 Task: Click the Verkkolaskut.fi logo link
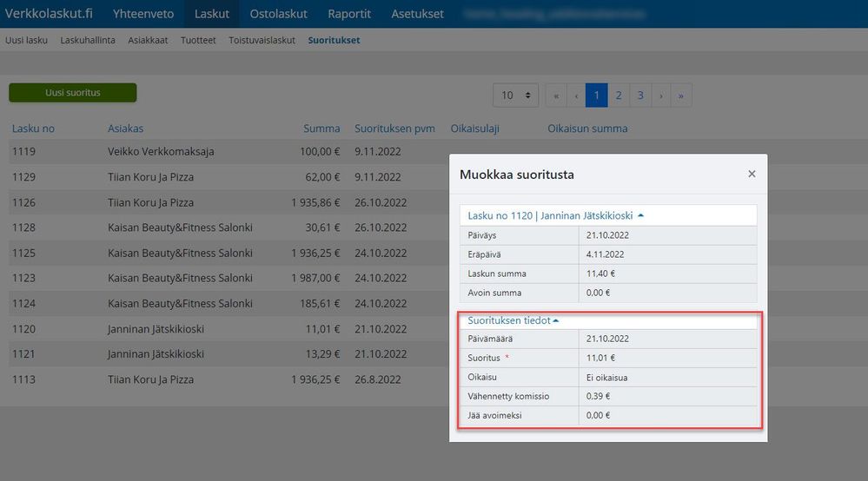click(49, 14)
